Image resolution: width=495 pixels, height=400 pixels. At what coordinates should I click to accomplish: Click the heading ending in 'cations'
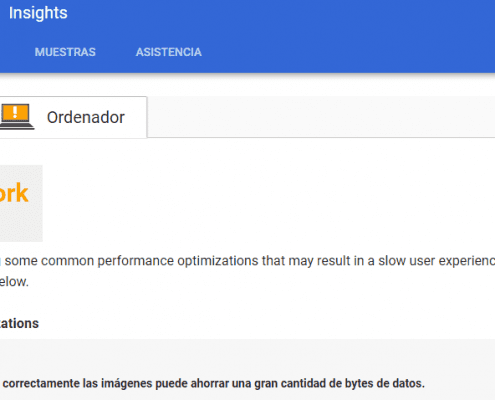19,324
